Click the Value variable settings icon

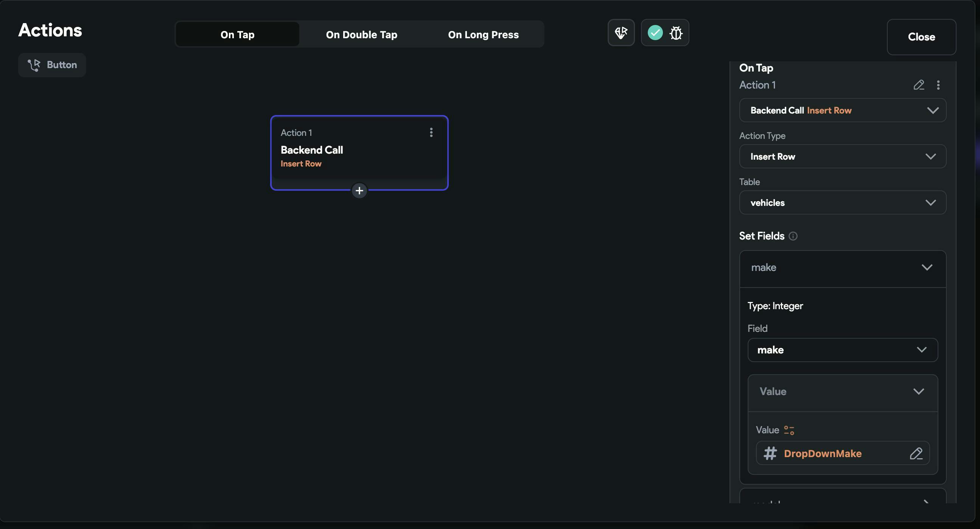pyautogui.click(x=789, y=431)
